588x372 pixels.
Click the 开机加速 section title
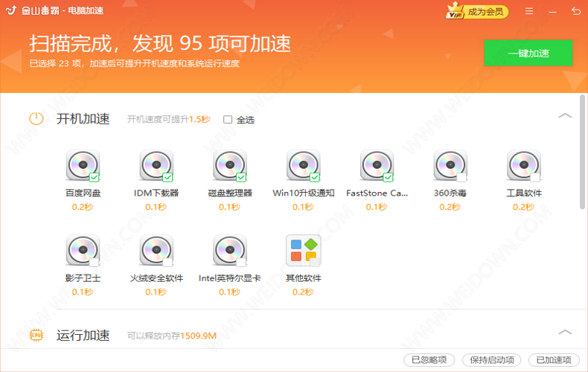[x=83, y=119]
